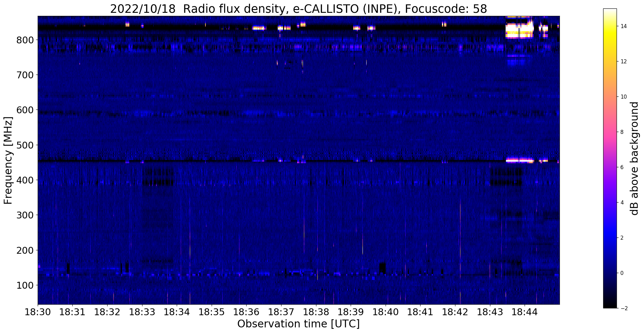The width and height of the screenshot is (644, 333).
Task: Click the white top end of the colorbar
Action: coord(610,11)
